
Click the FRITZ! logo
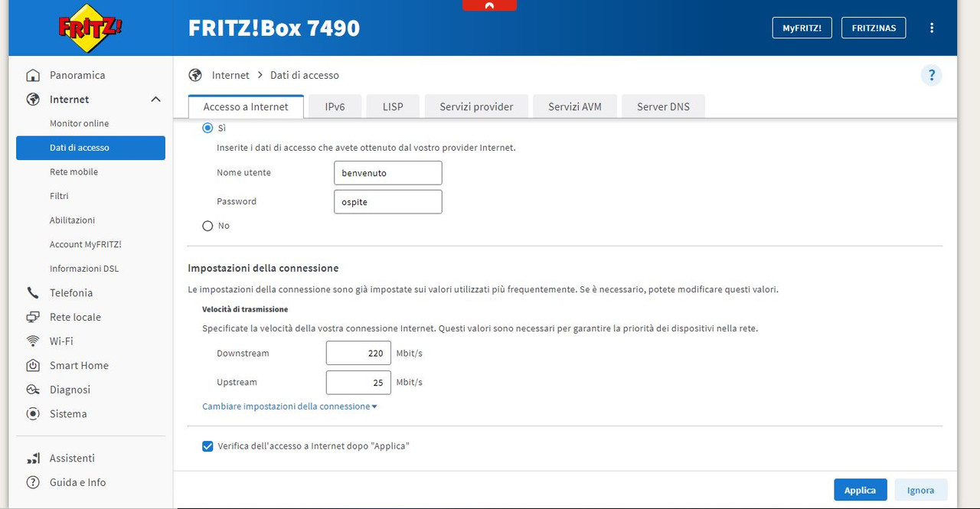[90, 28]
